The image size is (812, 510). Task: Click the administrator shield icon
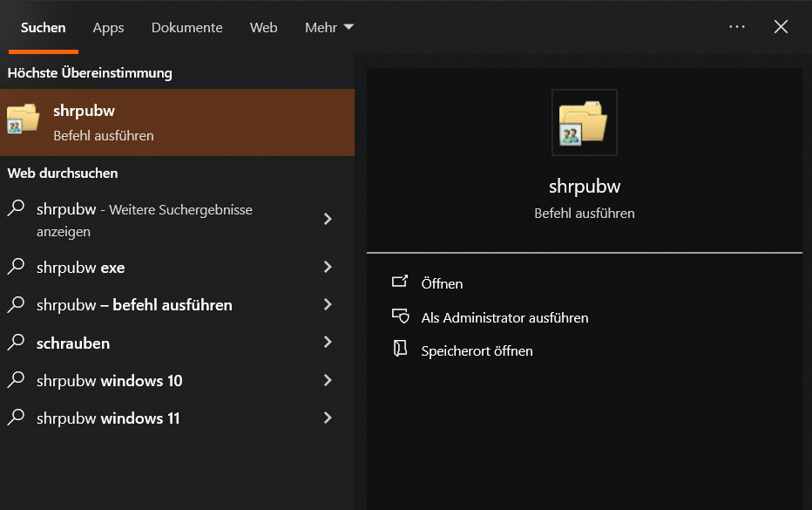[x=400, y=315]
